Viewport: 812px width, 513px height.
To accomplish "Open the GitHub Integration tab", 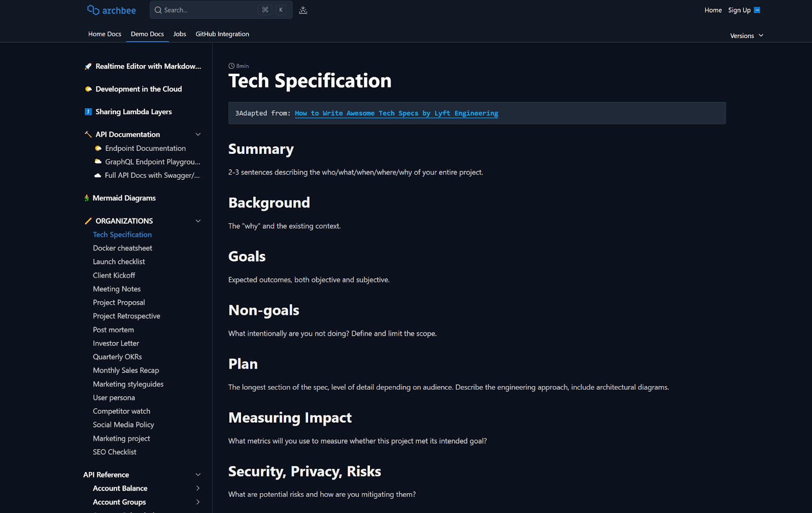I will [x=222, y=34].
